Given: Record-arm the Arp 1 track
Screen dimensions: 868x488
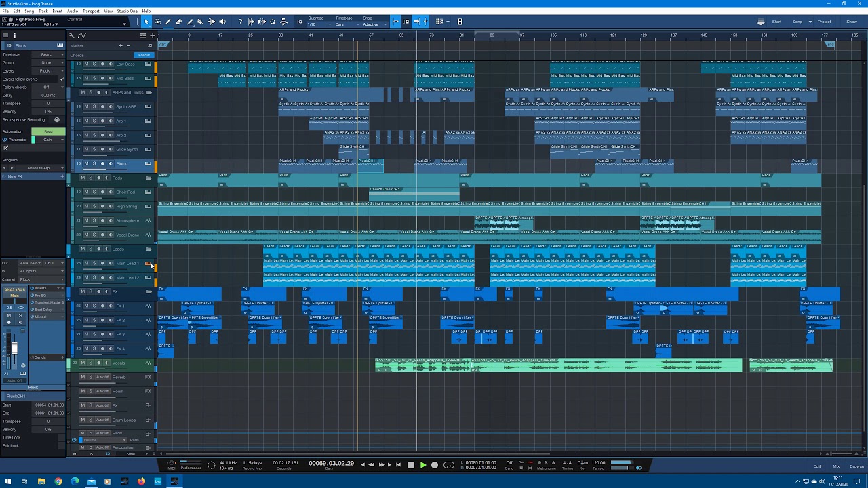Looking at the screenshot, I should (x=102, y=121).
